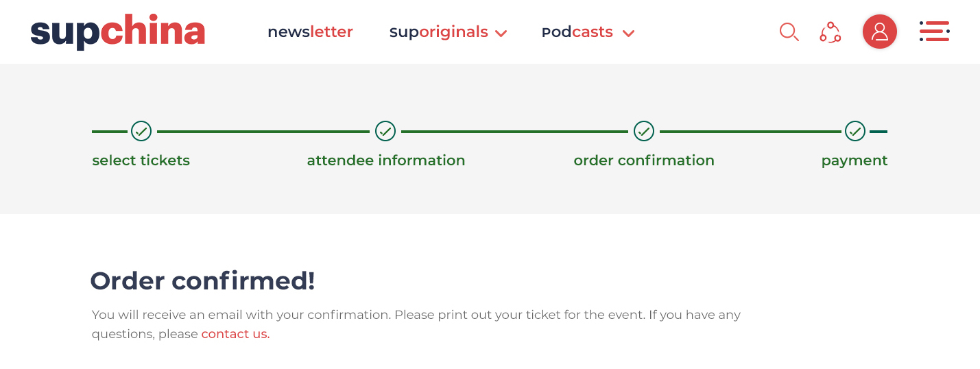
Task: Expand the podcasts dropdown chevron
Action: tap(628, 34)
